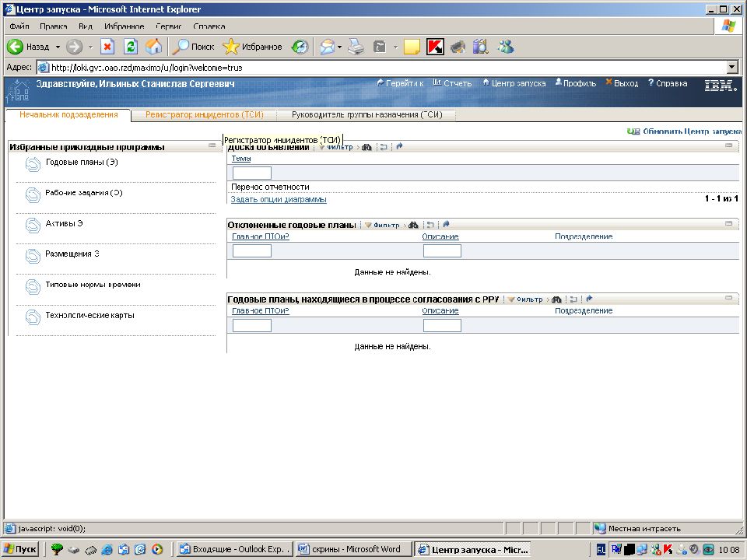This screenshot has height=560, width=747.
Task: Open Рабочие задания (Э) application
Action: tap(84, 193)
